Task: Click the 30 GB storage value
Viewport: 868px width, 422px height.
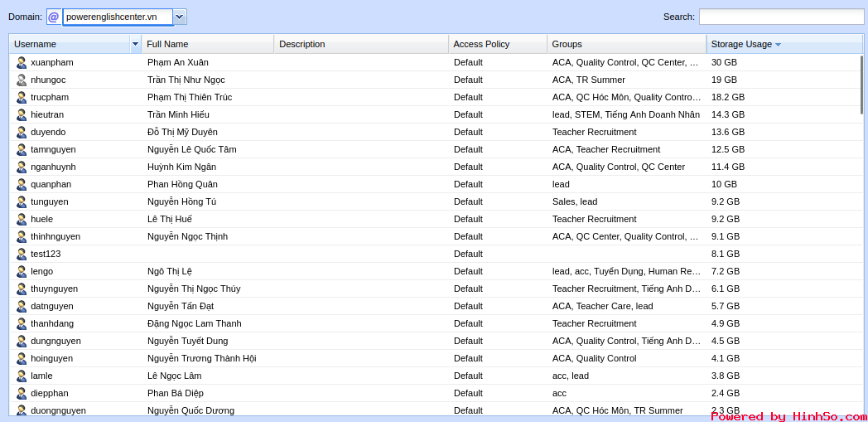Action: tap(724, 62)
